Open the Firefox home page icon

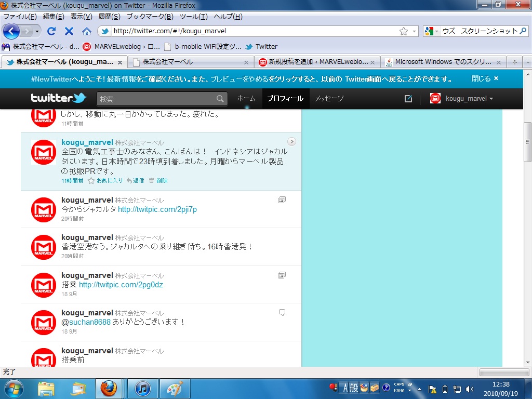[87, 32]
